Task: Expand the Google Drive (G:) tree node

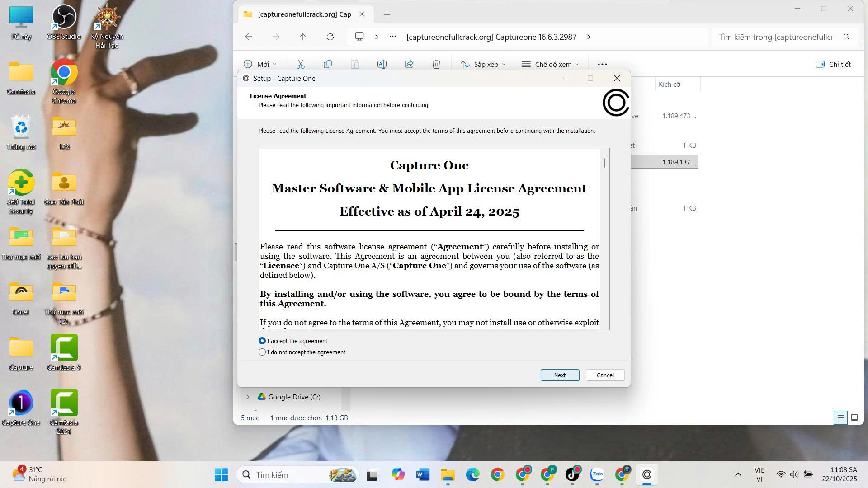Action: (x=248, y=397)
